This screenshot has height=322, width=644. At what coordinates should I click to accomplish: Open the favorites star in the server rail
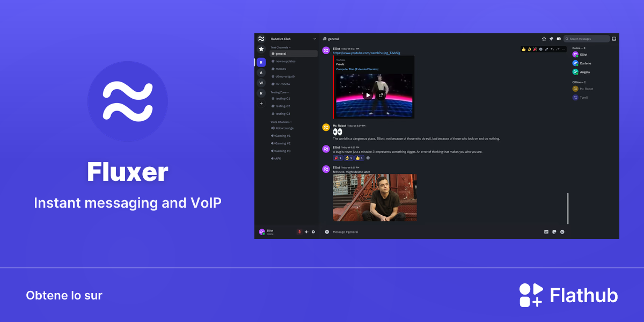click(261, 49)
